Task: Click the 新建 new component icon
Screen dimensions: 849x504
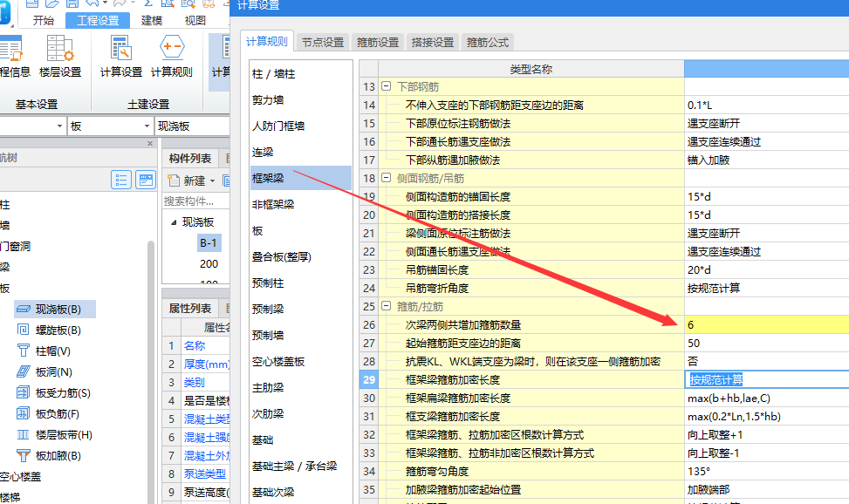Action: 173,180
